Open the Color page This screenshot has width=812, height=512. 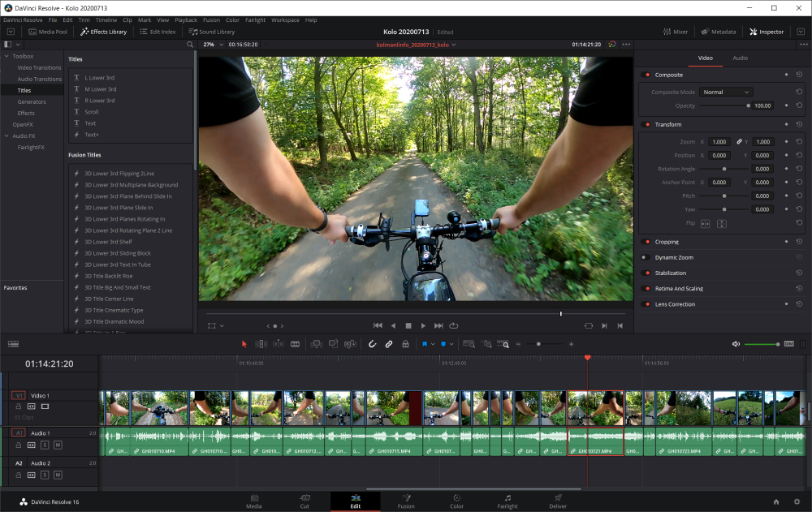[457, 501]
